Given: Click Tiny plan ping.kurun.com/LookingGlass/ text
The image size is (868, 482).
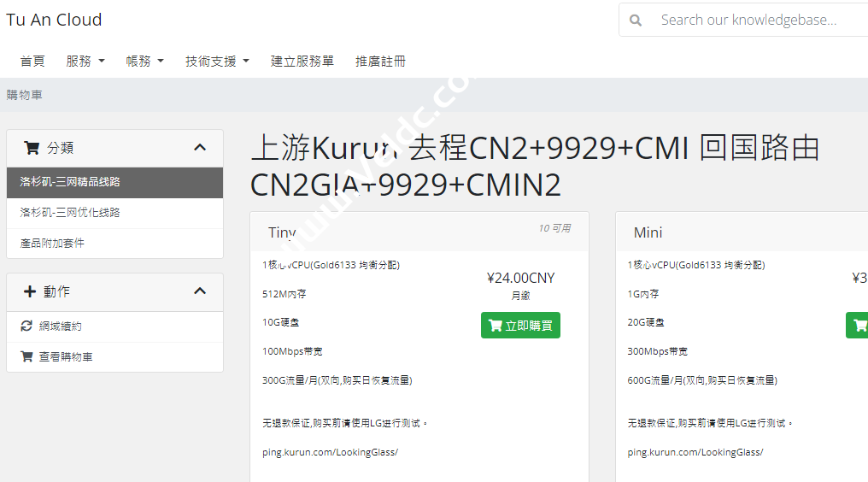Looking at the screenshot, I should [330, 452].
